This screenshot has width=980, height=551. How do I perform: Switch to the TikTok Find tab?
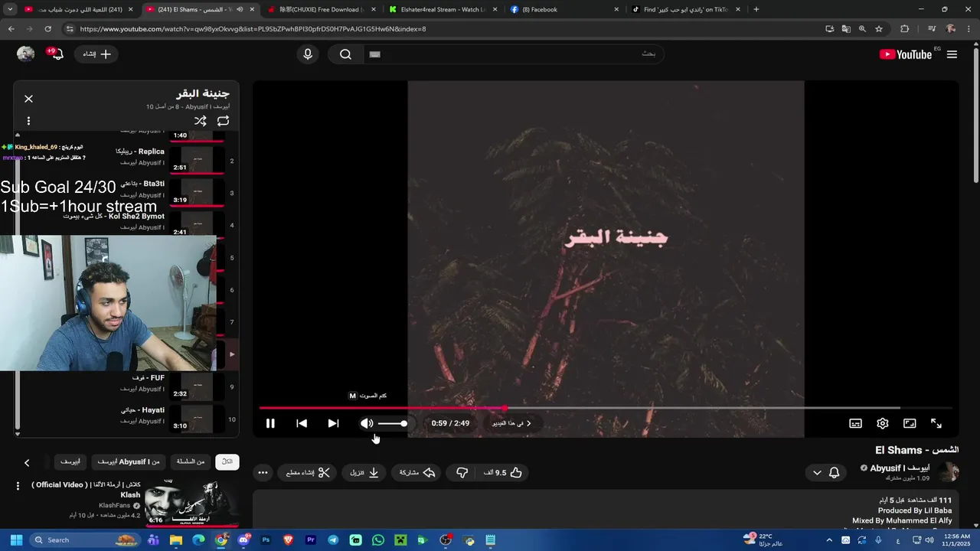tap(686, 9)
